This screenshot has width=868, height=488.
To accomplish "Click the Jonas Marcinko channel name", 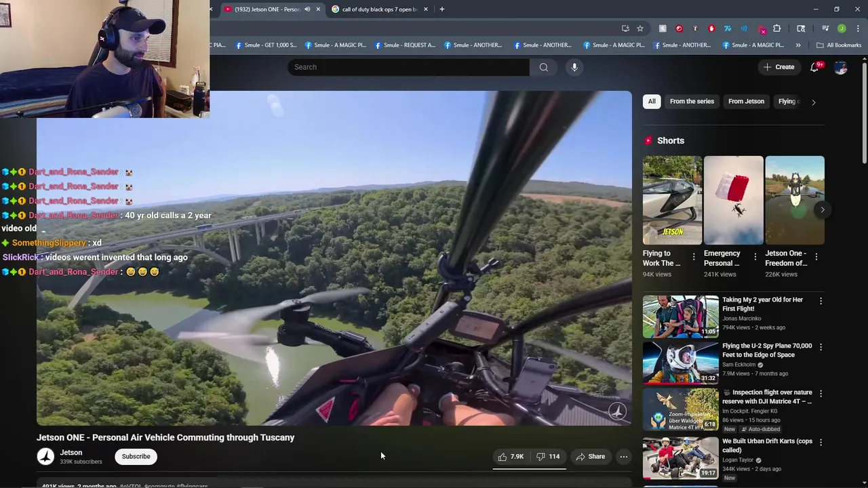I will 741,319.
